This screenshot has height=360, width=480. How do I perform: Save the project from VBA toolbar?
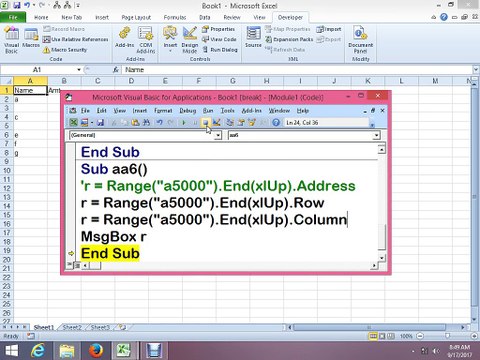pos(100,123)
